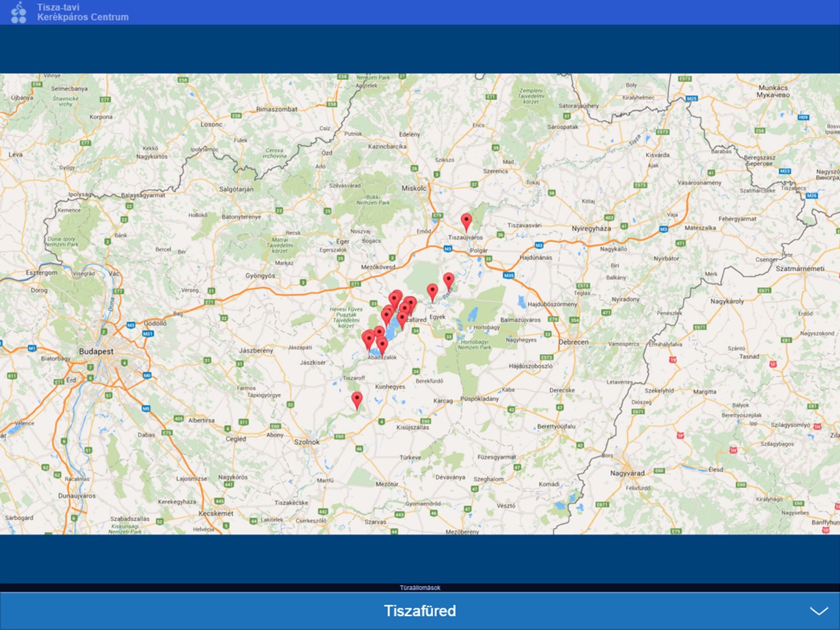
Task: Select the red pin on the Tisza river label
Action: (449, 281)
